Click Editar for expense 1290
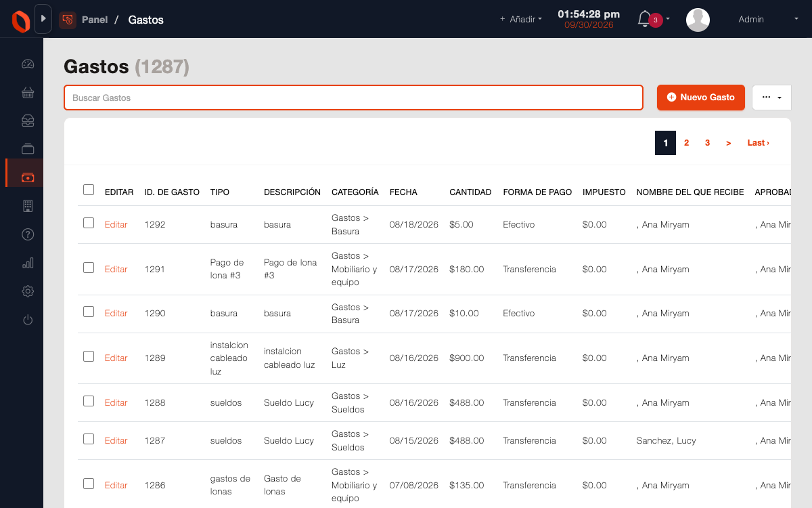 point(116,313)
